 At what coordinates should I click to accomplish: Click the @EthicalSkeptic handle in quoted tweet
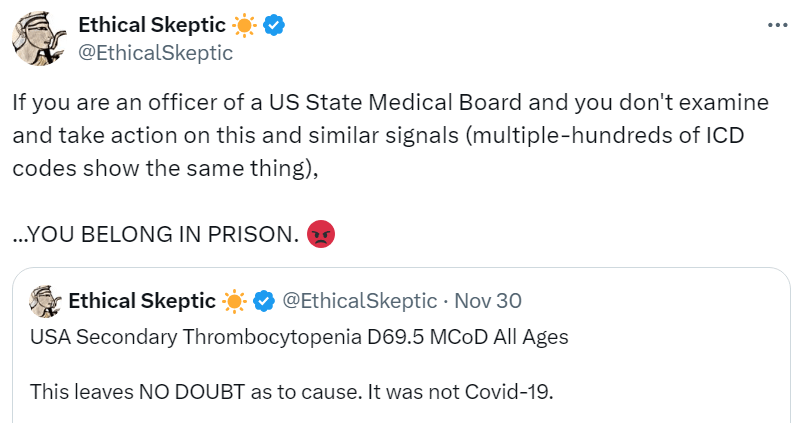360,300
